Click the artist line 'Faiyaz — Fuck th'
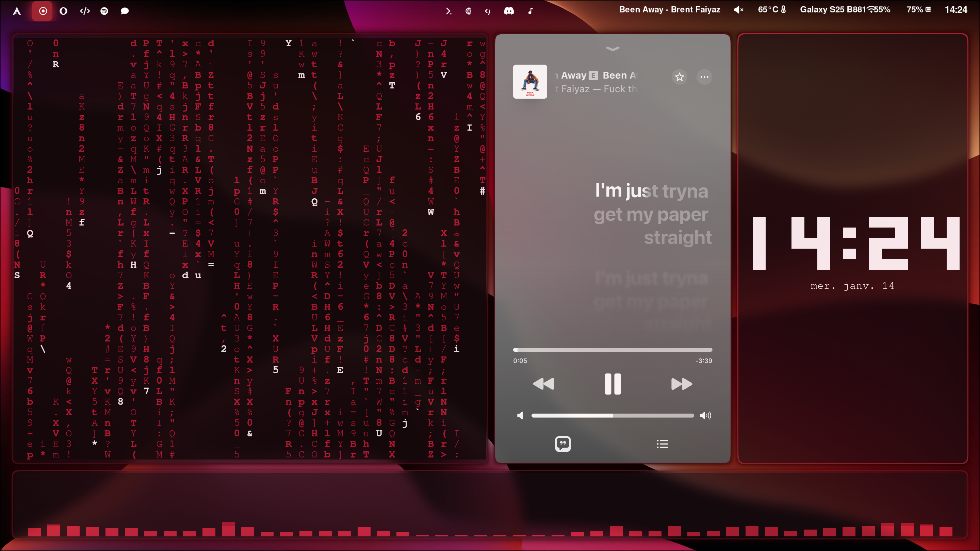The image size is (980, 551). coord(596,89)
